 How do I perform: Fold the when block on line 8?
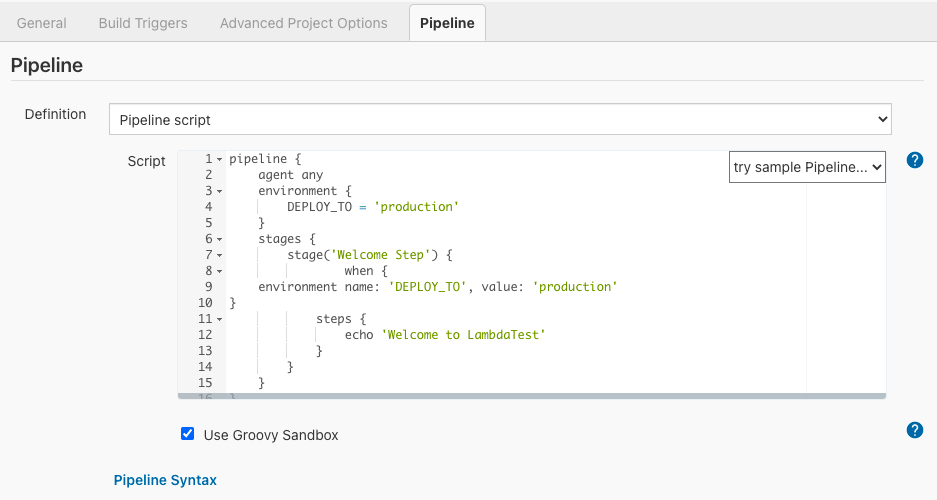(220, 271)
